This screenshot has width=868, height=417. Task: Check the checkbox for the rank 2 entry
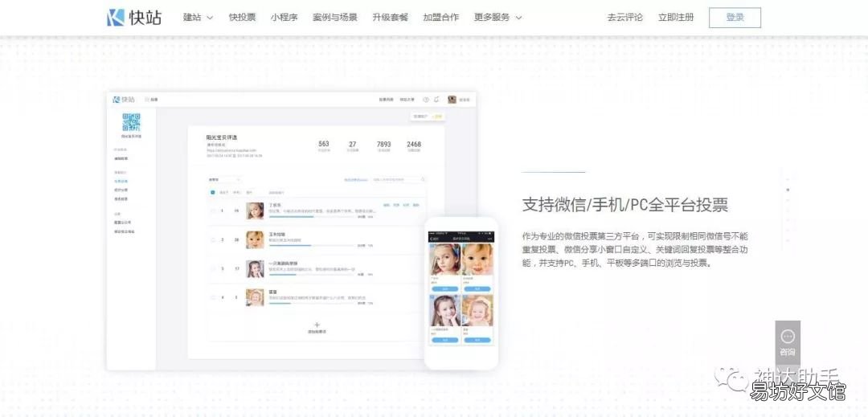pyautogui.click(x=213, y=239)
